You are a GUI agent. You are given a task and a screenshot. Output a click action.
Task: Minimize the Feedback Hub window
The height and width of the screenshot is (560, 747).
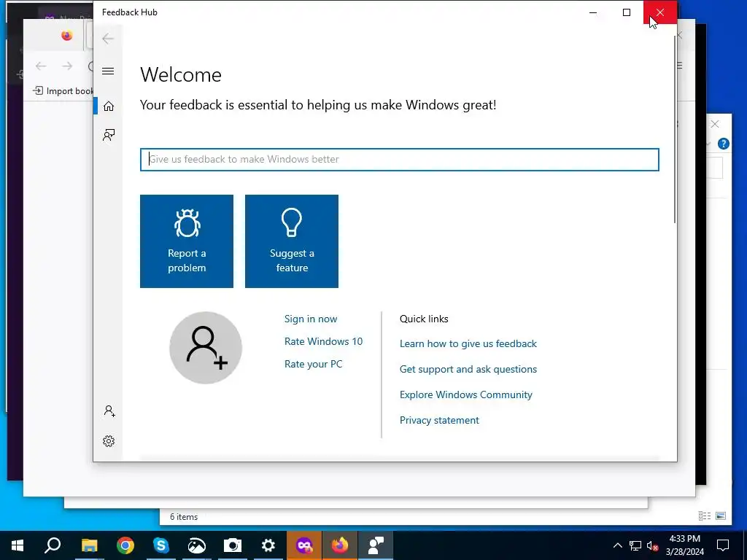click(593, 12)
